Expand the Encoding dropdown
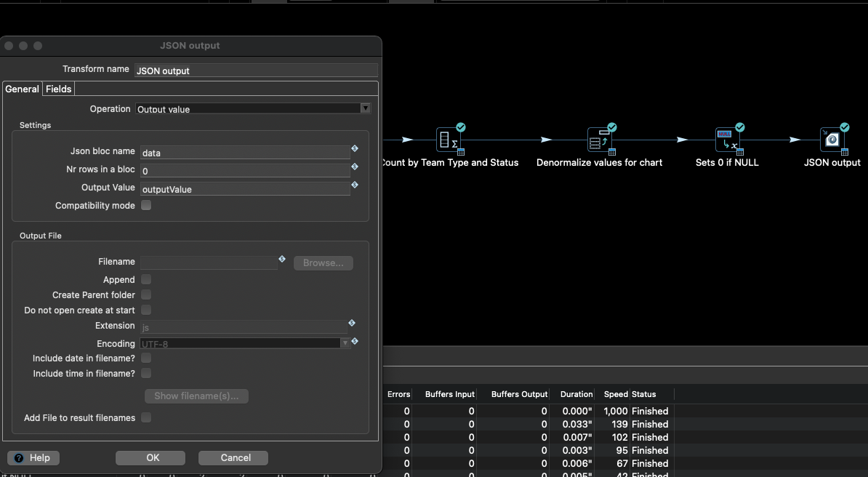This screenshot has height=477, width=868. point(345,343)
